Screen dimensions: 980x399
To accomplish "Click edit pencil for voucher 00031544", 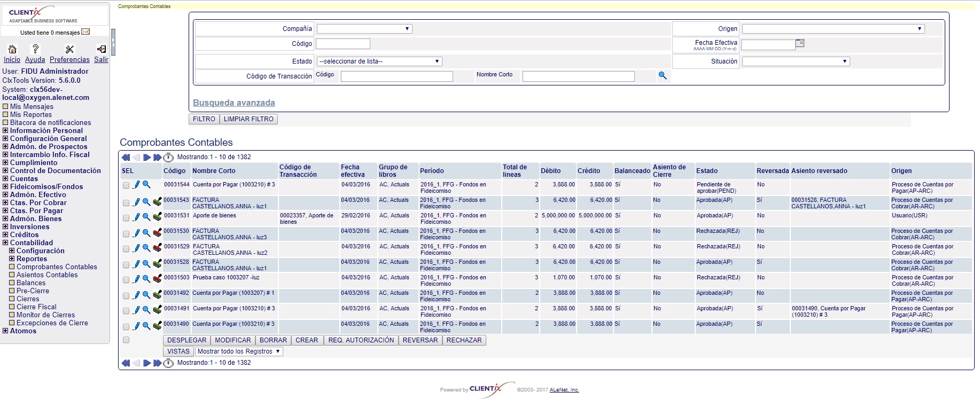I will [x=136, y=185].
